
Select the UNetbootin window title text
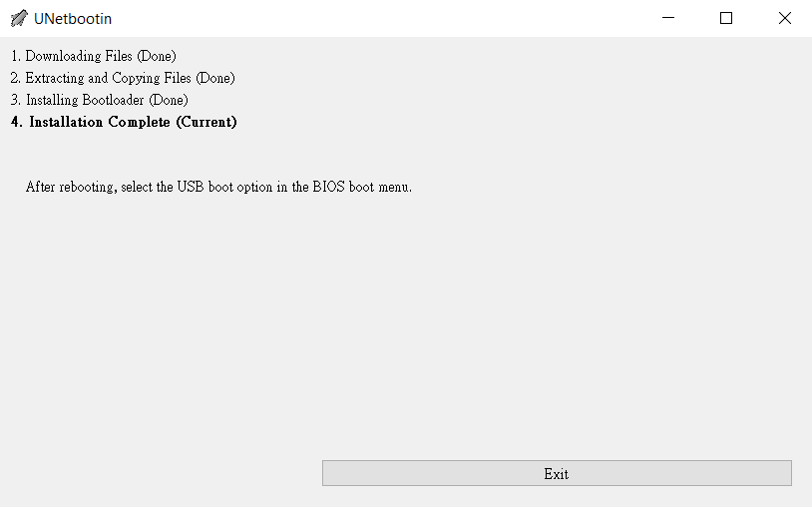click(73, 19)
